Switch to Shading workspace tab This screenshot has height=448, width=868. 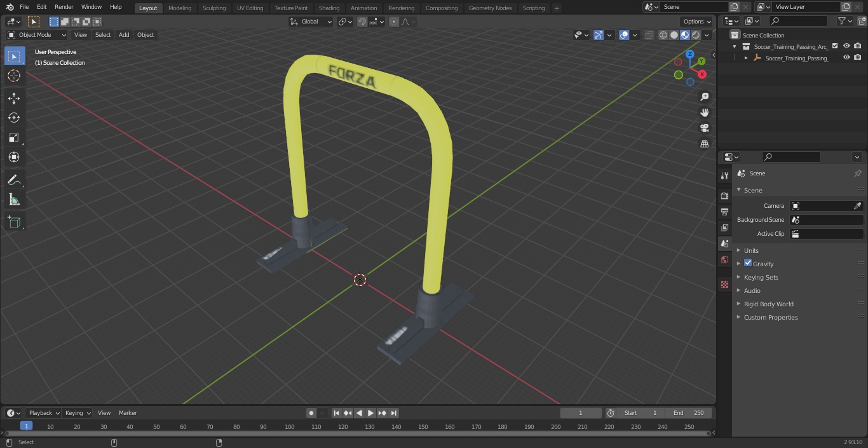(329, 8)
